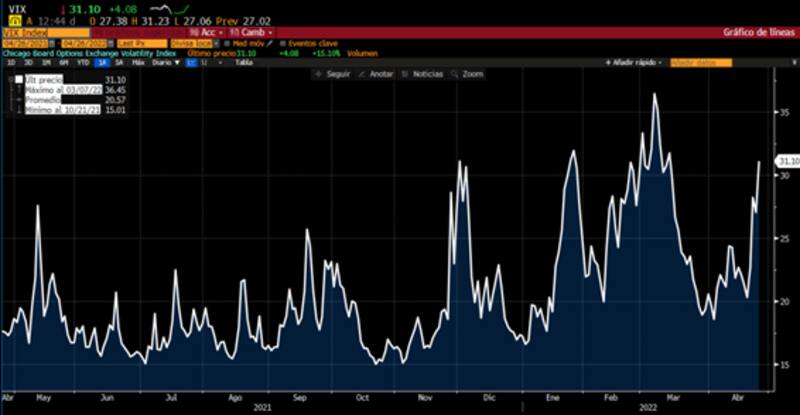800x415 pixels.
Task: Select the Máx time range button
Action: coord(139,62)
